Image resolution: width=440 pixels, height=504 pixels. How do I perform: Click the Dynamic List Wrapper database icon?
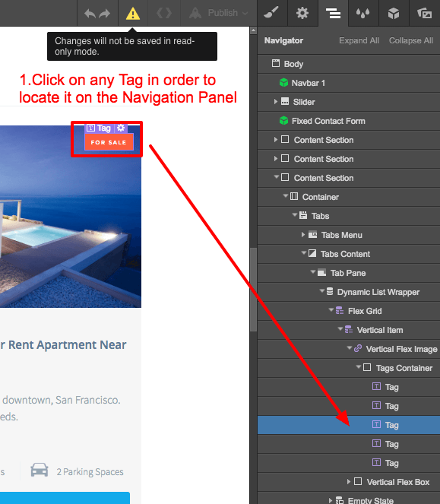tap(330, 292)
